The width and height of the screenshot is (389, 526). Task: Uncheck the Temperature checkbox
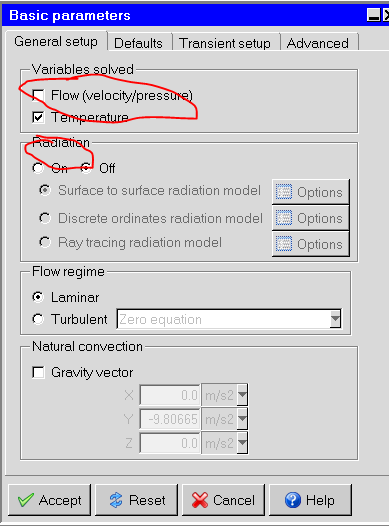coord(38,117)
